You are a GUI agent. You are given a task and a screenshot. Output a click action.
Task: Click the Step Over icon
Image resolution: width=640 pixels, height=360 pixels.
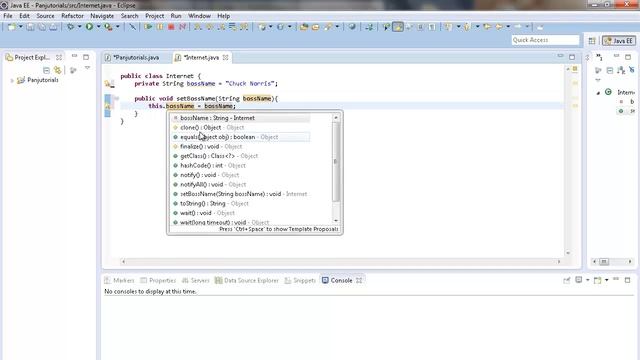[x=210, y=27]
